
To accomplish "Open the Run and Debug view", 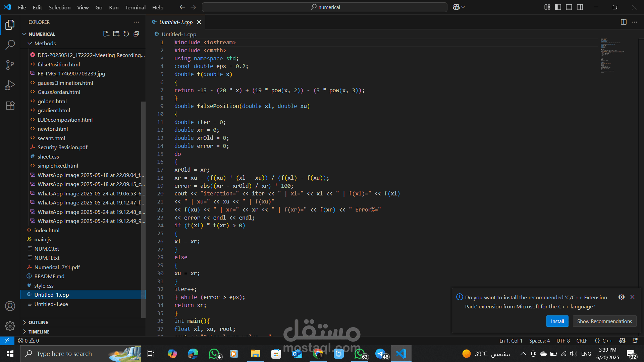I will pyautogui.click(x=10, y=85).
